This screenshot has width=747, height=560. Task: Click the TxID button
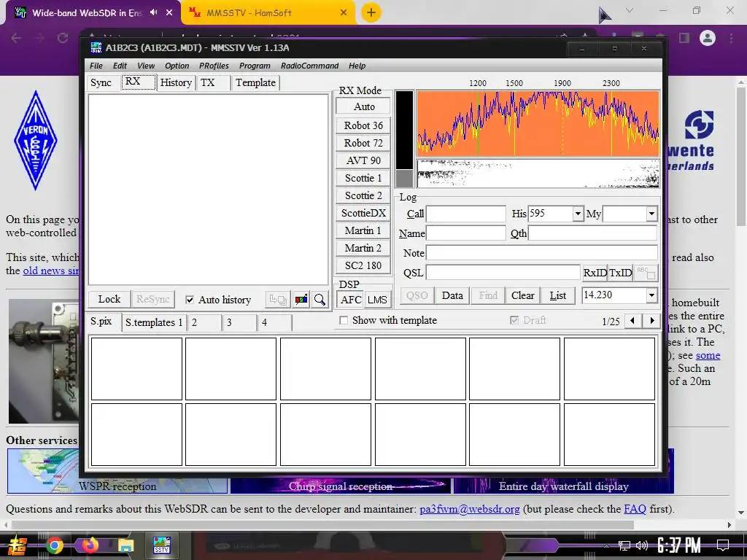click(x=620, y=273)
